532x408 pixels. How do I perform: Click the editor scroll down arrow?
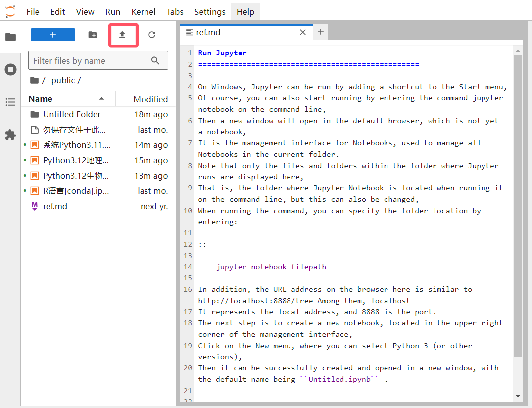click(518, 396)
